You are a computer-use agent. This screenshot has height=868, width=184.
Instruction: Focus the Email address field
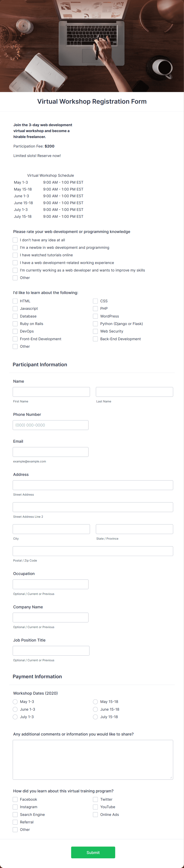50,452
